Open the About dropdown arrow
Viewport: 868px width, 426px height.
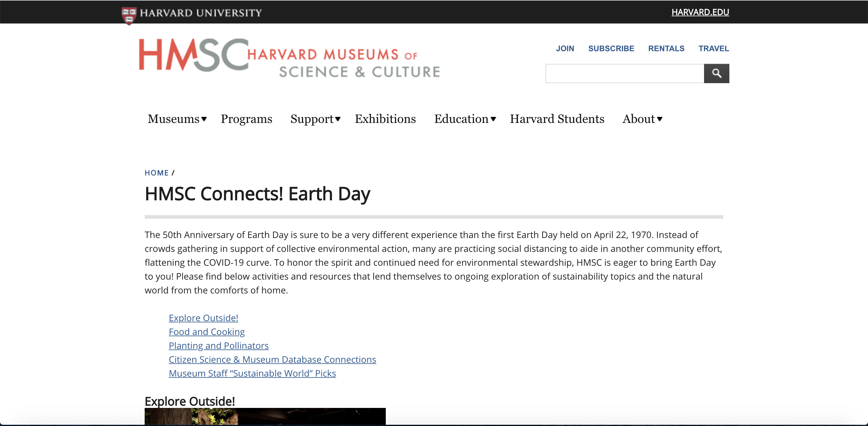[659, 119]
